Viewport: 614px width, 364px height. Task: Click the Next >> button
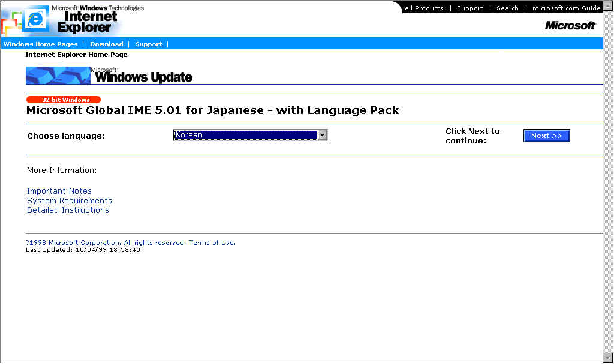(546, 136)
